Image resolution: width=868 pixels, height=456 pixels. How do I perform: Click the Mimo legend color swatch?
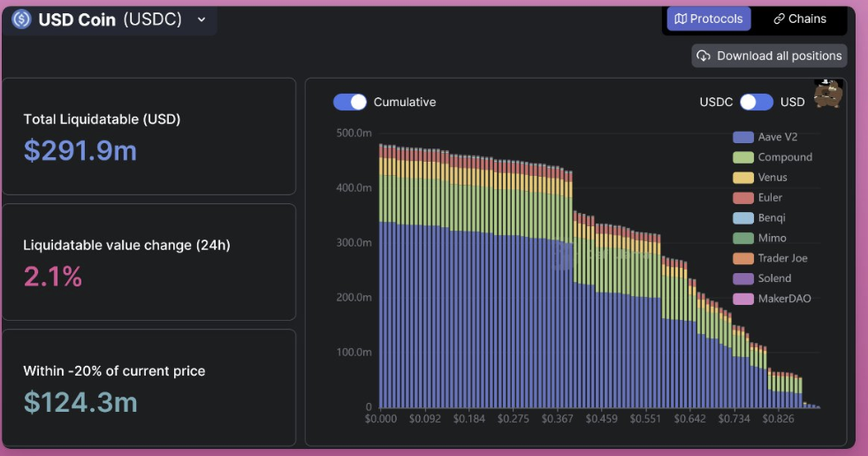pyautogui.click(x=742, y=238)
